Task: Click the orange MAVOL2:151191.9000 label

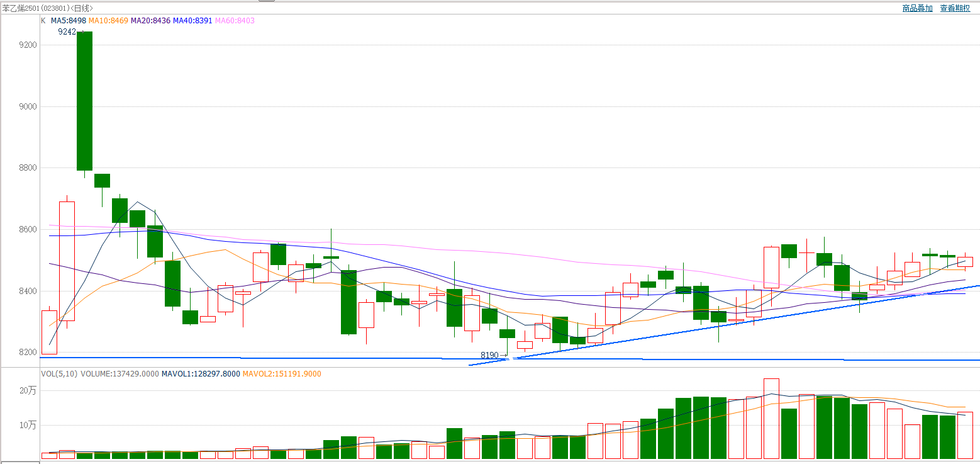Action: [282, 374]
